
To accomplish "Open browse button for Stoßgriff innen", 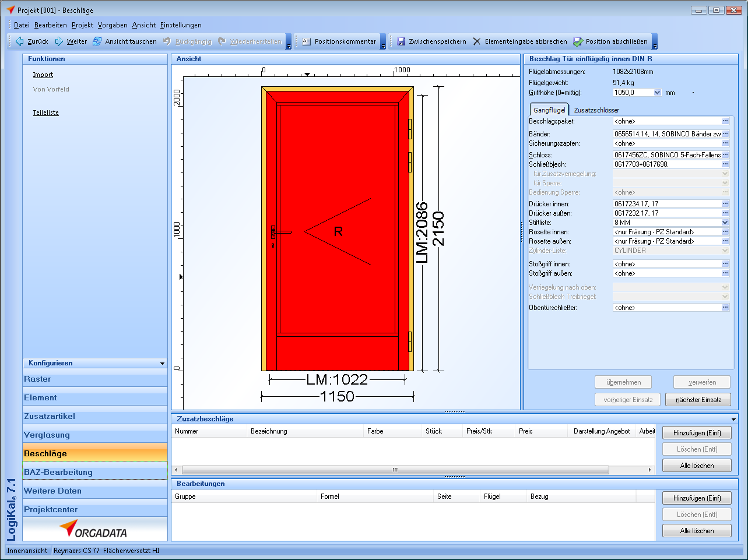I will [x=725, y=264].
